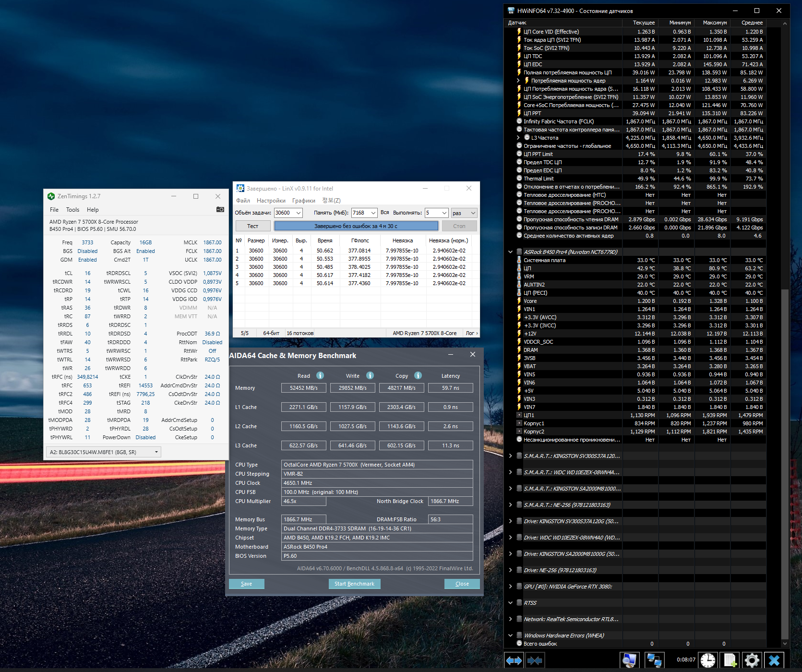Viewport: 802px width, 672px height.
Task: Click the chip icon beside GPU [#0] NVIDIA GeForce RTX 3080
Action: point(519,586)
